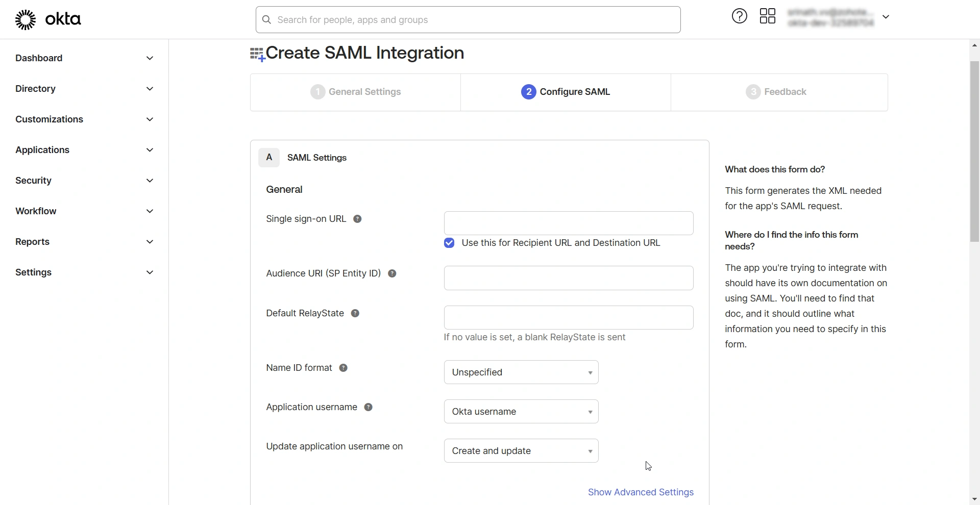This screenshot has width=980, height=505.
Task: Open the Name ID format Unspecified dropdown
Action: point(521,372)
